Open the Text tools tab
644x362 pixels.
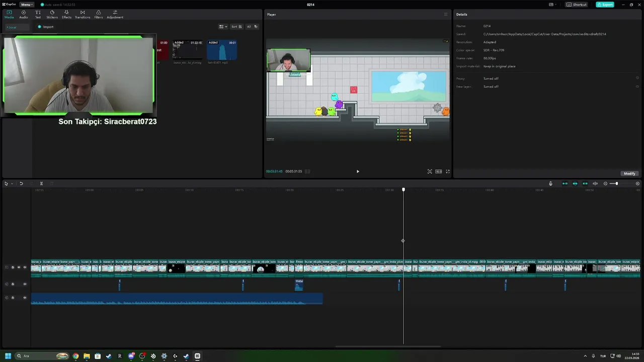point(38,14)
